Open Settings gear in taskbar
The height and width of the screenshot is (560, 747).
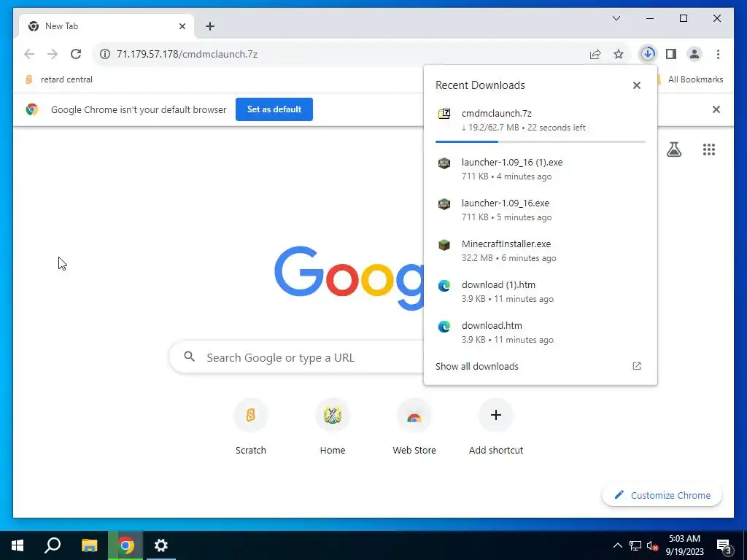click(x=161, y=545)
